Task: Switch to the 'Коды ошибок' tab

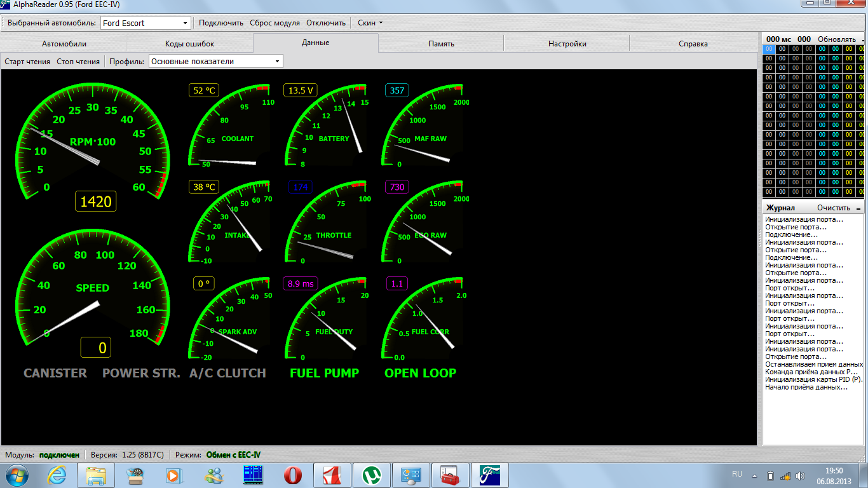Action: click(x=189, y=44)
